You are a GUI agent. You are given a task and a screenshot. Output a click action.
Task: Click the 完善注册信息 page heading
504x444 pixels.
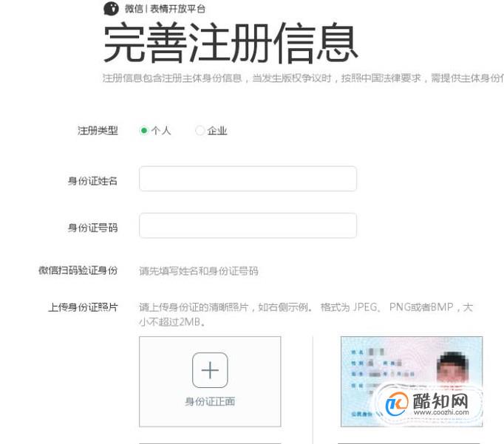click(x=231, y=42)
